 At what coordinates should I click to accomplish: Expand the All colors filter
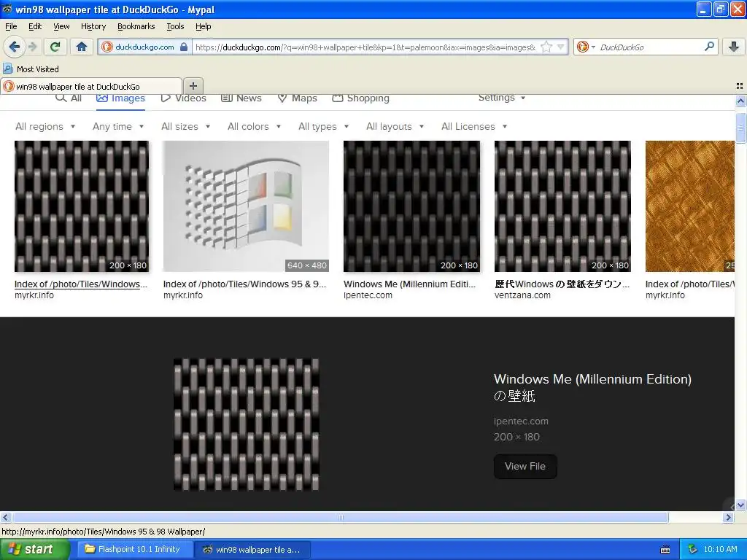(x=254, y=126)
